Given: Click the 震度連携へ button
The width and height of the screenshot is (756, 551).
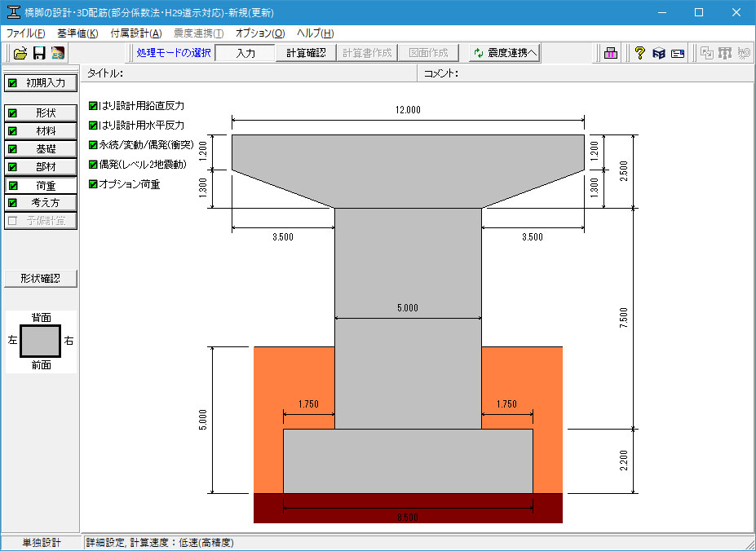Looking at the screenshot, I should 505,53.
